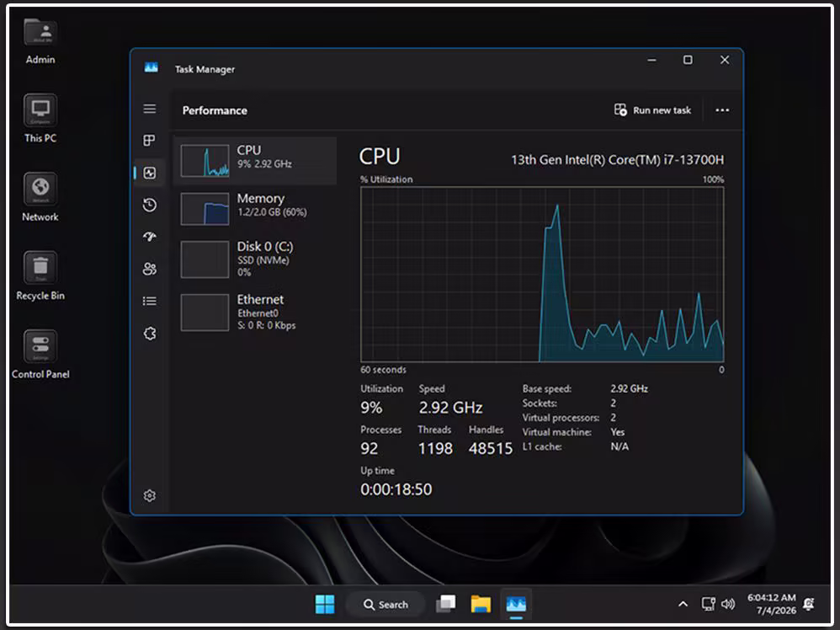Open the Windows Start menu
This screenshot has width=840, height=630.
(325, 604)
